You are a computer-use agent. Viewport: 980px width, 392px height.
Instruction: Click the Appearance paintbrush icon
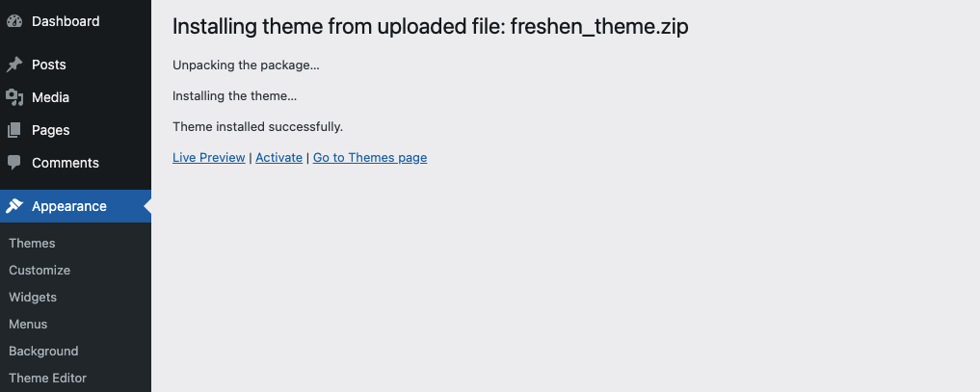[x=14, y=206]
